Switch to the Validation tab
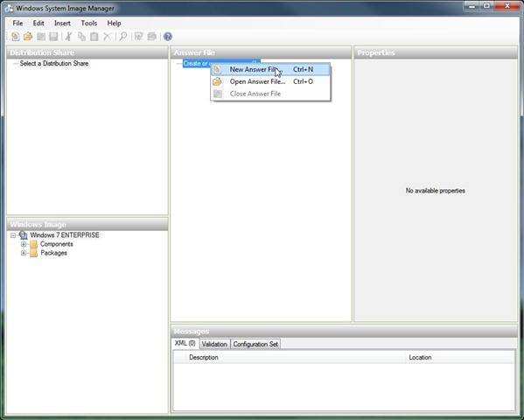524x420 pixels. pos(214,344)
